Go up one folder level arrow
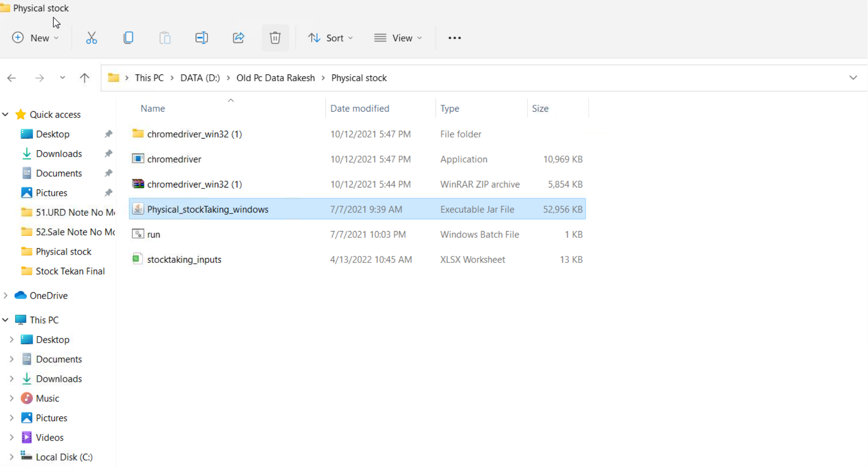This screenshot has height=467, width=868. click(x=85, y=78)
